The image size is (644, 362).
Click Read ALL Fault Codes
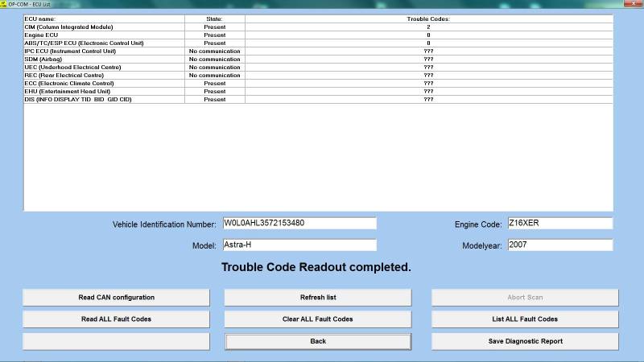pyautogui.click(x=116, y=319)
